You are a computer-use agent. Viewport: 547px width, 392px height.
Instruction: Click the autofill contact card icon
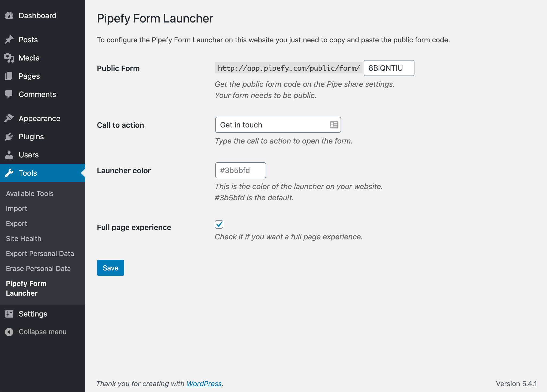click(334, 125)
